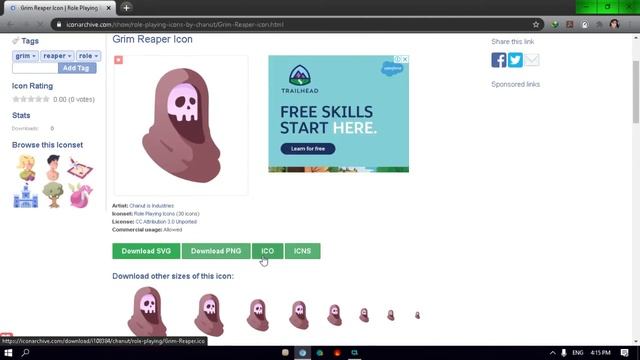The width and height of the screenshot is (640, 360).
Task: Click the microphone tray icon
Action: tap(564, 353)
